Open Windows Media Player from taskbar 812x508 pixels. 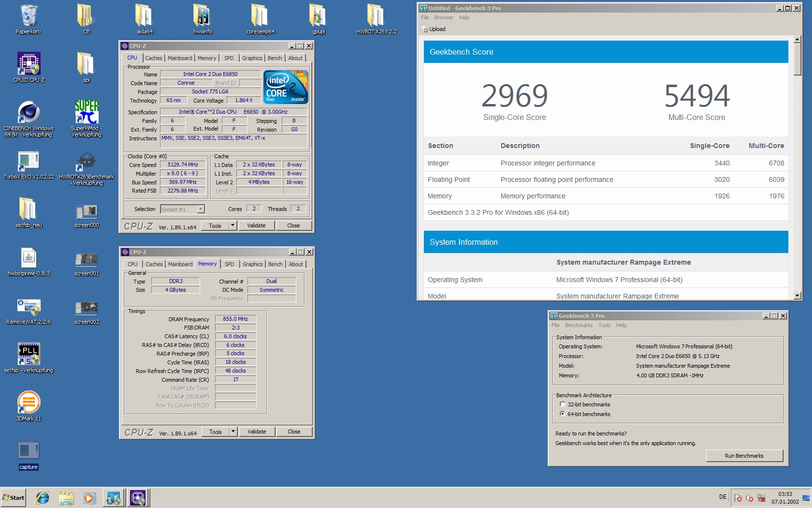(89, 498)
